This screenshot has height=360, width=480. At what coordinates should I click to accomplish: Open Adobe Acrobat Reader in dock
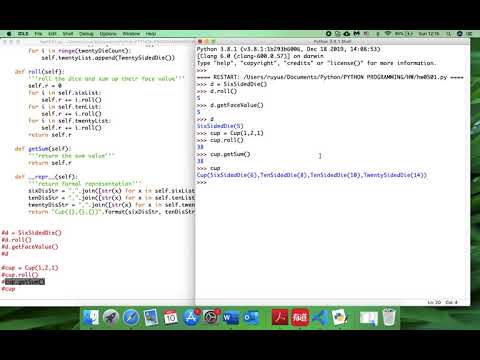point(280,317)
